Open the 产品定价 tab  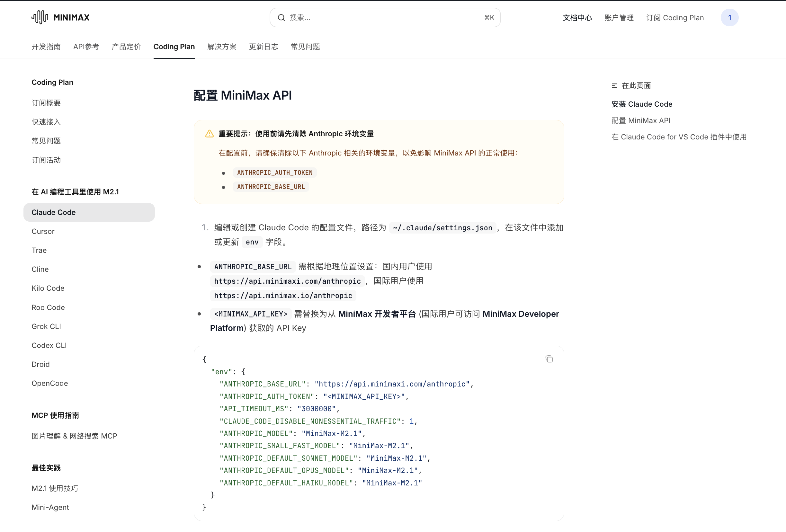pos(126,47)
